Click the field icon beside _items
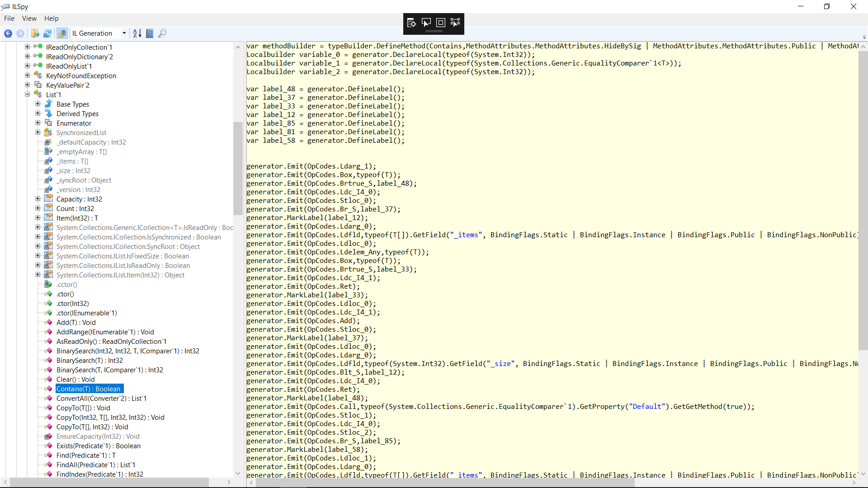This screenshot has width=868, height=488. pyautogui.click(x=48, y=161)
